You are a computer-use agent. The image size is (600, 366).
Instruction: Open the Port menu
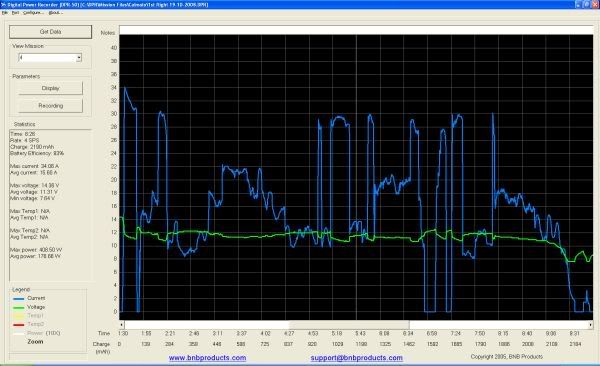pyautogui.click(x=15, y=13)
